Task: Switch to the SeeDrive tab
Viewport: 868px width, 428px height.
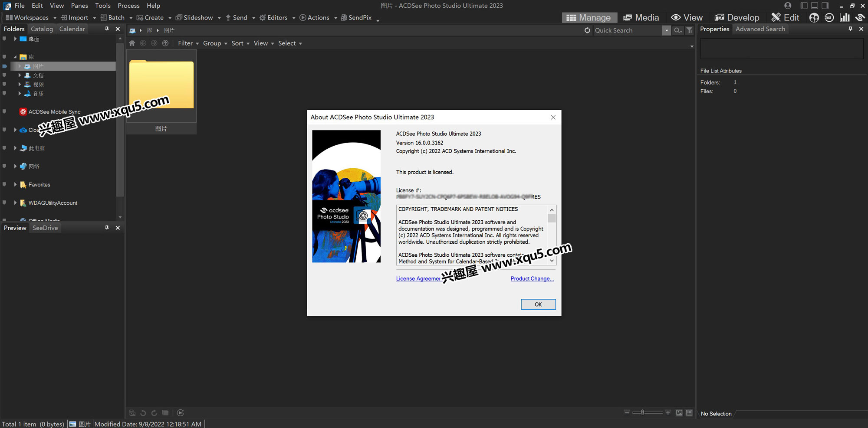Action: coord(45,228)
